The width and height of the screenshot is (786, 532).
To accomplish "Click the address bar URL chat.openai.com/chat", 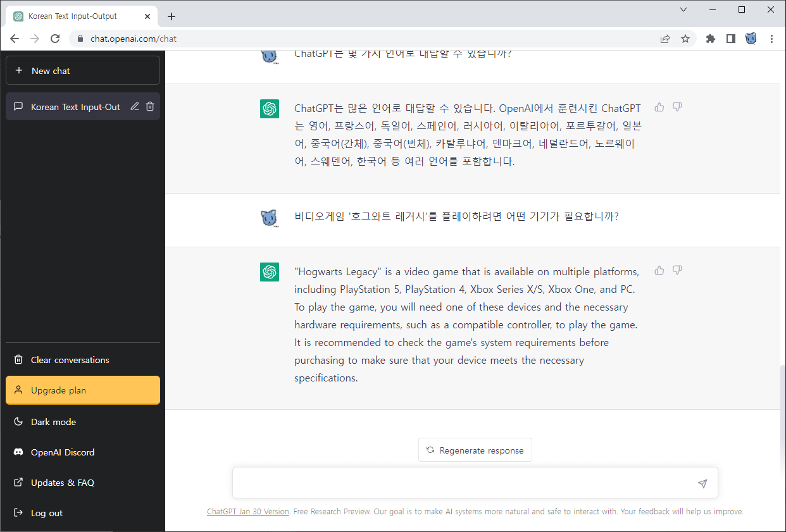I will (x=134, y=39).
